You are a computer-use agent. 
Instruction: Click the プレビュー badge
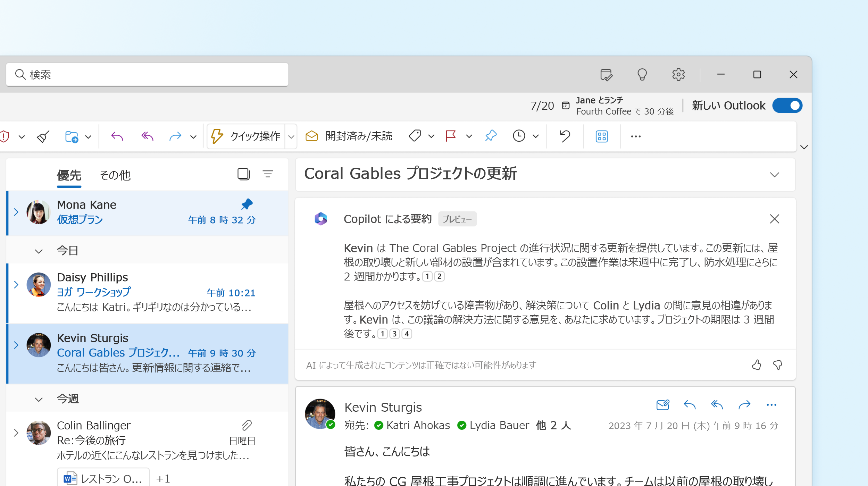coord(457,219)
